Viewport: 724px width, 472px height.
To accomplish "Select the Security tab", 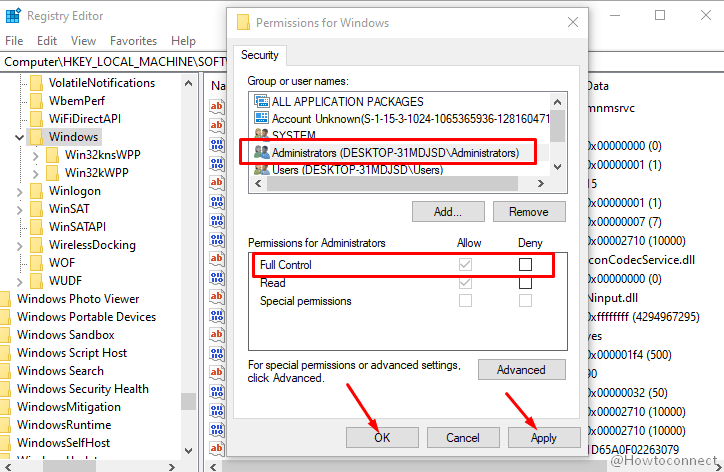I will pyautogui.click(x=259, y=55).
